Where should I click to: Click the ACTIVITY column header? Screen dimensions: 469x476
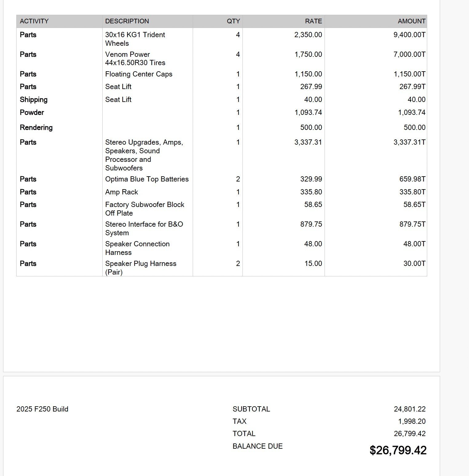point(34,21)
